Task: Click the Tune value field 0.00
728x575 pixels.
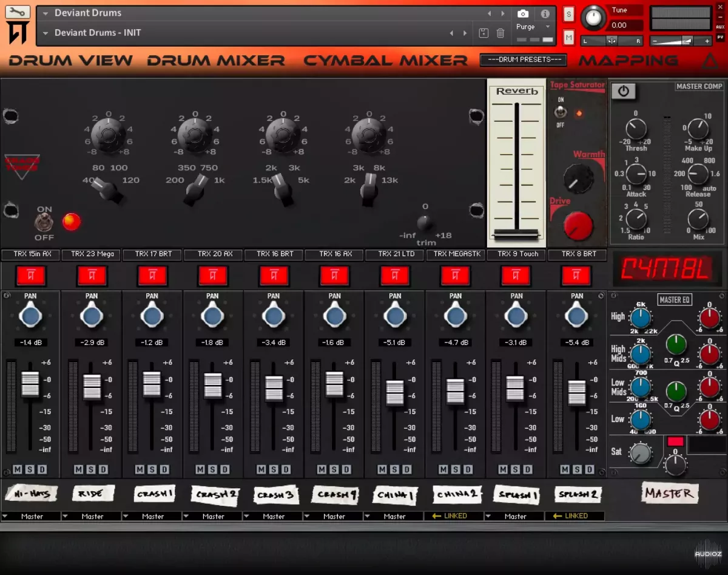Action: pyautogui.click(x=625, y=26)
